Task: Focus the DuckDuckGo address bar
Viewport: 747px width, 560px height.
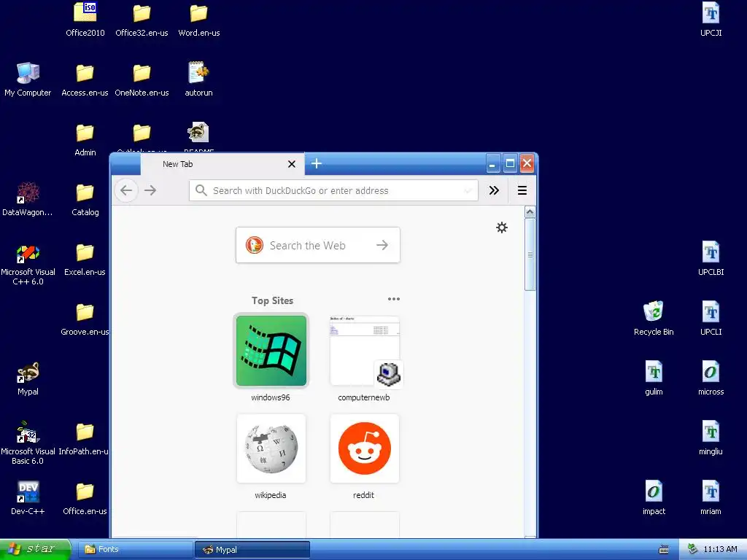Action: pyautogui.click(x=333, y=190)
